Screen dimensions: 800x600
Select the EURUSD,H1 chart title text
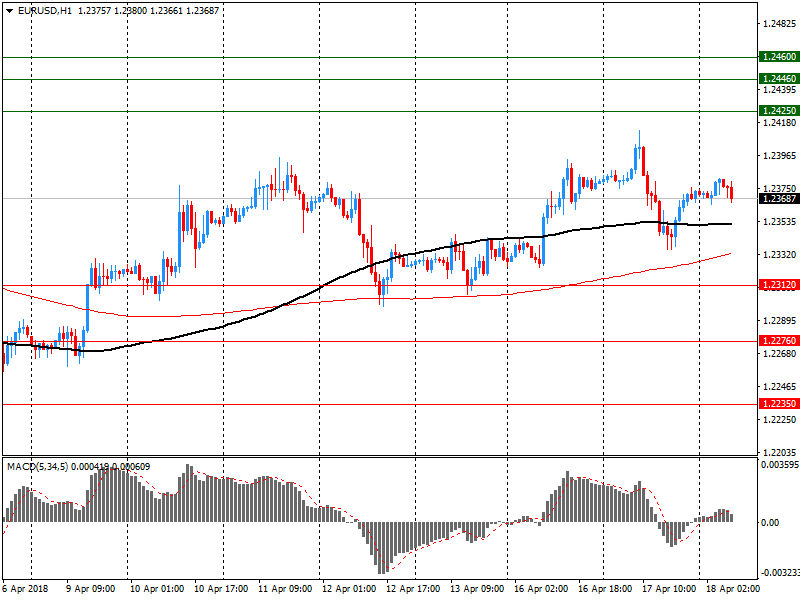[45, 11]
